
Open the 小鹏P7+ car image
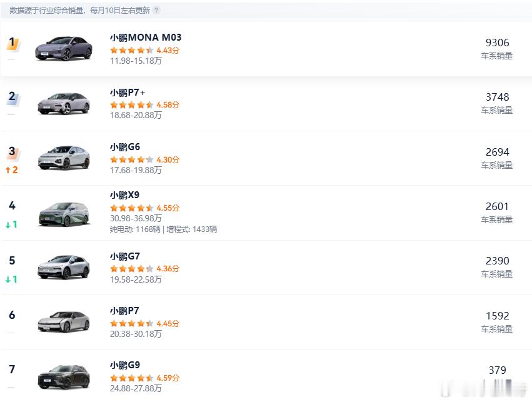(x=63, y=103)
